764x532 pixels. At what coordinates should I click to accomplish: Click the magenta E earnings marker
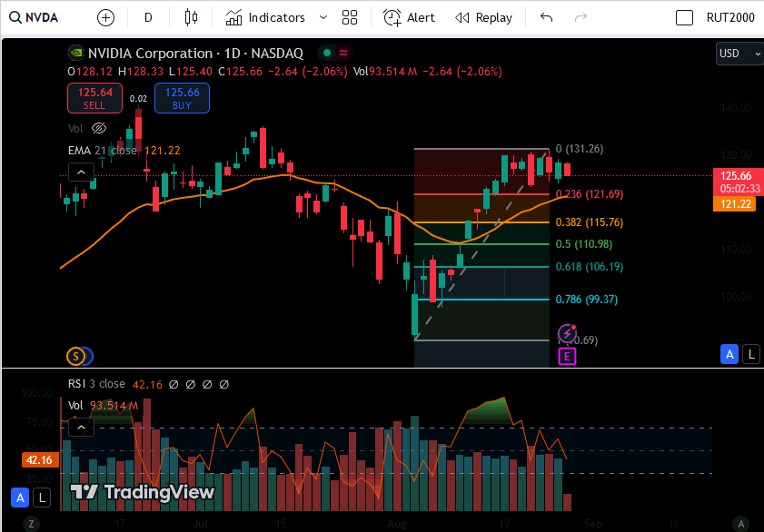coord(567,357)
